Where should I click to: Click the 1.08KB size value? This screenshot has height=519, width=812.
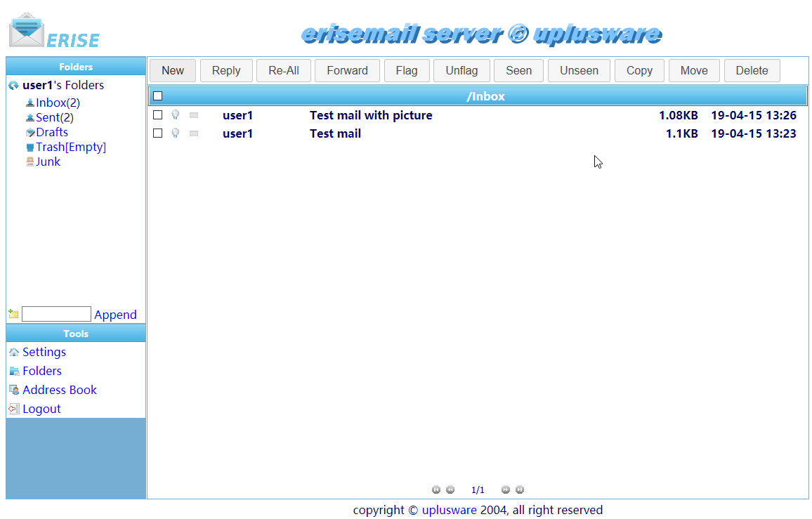pos(679,115)
